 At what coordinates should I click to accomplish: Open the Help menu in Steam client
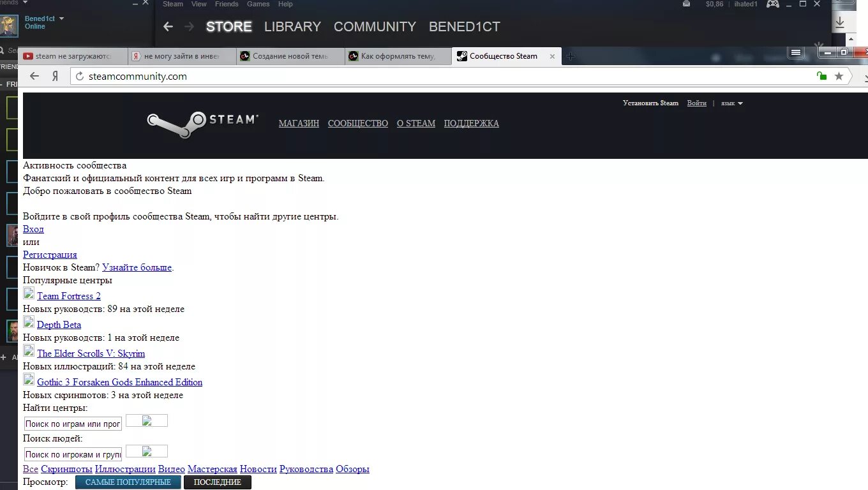[x=286, y=4]
